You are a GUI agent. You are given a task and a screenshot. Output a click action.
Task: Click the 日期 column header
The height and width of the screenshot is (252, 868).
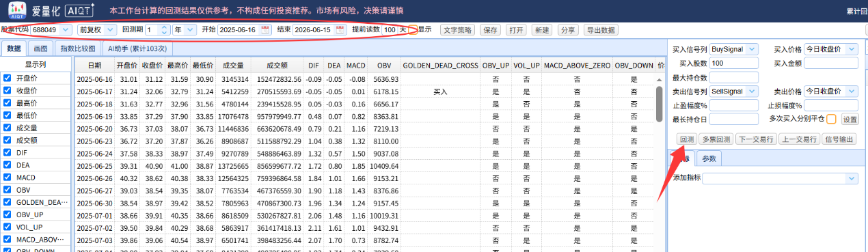tap(94, 65)
